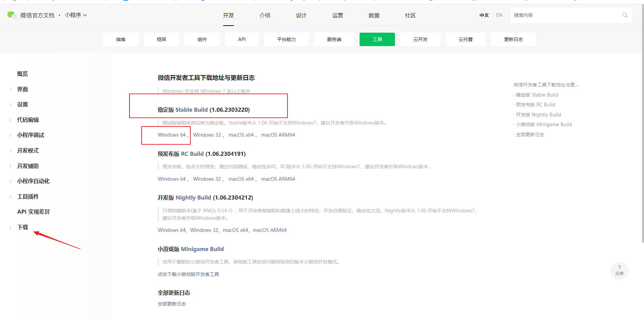
Task: Download Stable Build Windows 32
Action: click(207, 135)
